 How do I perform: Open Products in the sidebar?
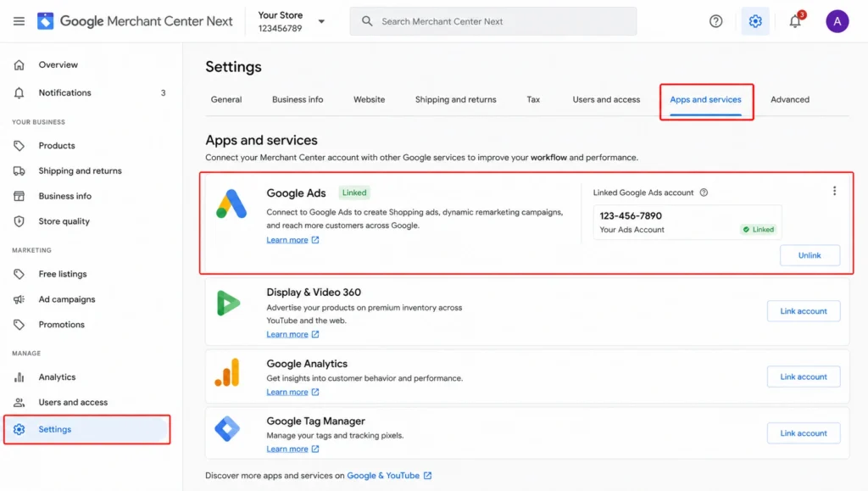[57, 146]
